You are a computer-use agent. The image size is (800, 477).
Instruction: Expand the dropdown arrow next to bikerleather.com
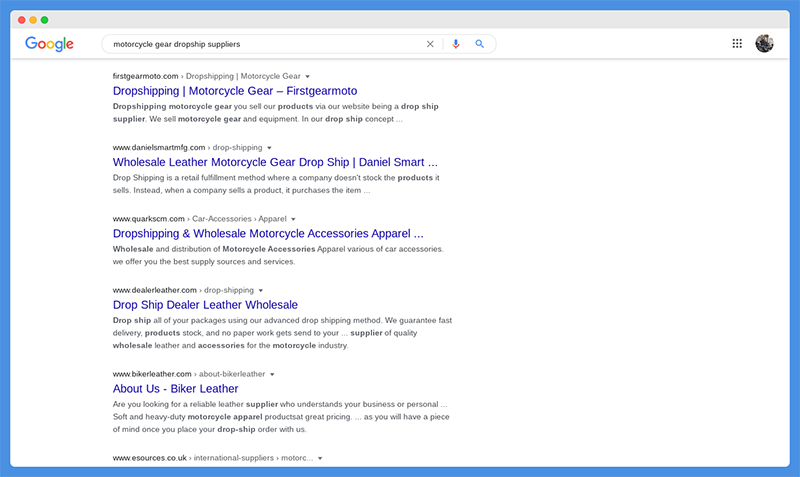point(272,374)
